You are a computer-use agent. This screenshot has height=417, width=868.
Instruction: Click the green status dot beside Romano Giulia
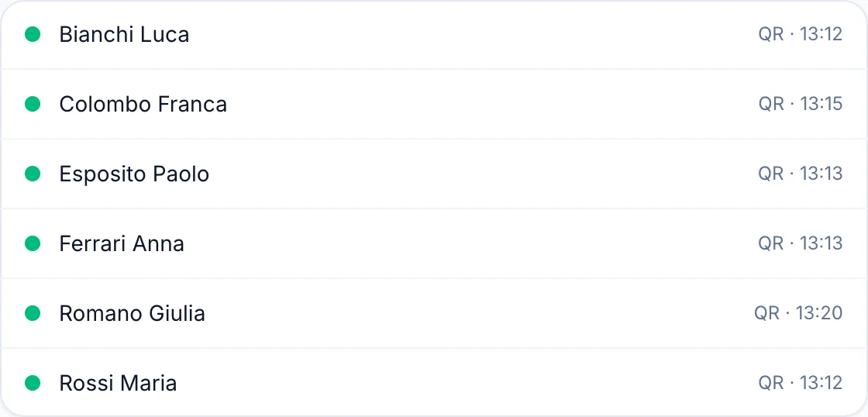(x=33, y=313)
